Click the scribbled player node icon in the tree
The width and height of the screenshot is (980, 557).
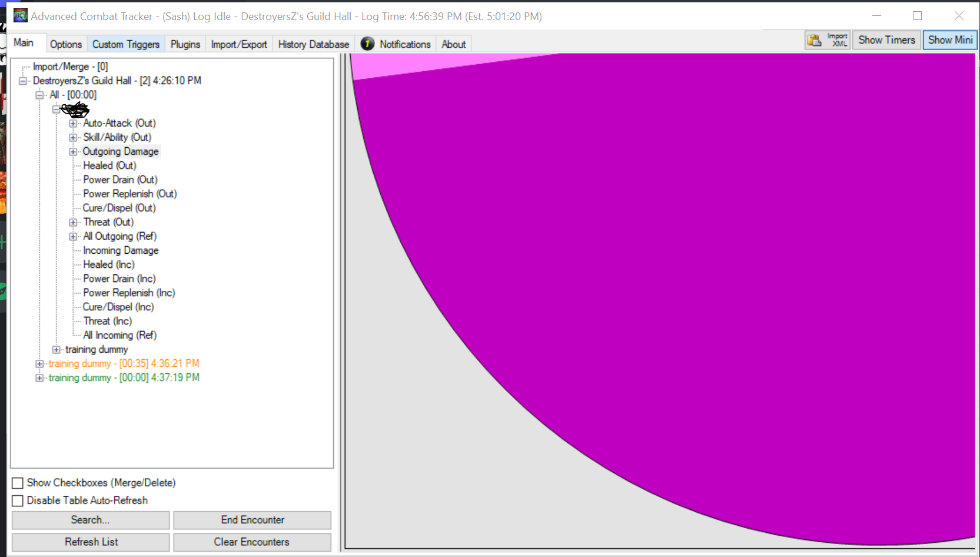point(75,110)
